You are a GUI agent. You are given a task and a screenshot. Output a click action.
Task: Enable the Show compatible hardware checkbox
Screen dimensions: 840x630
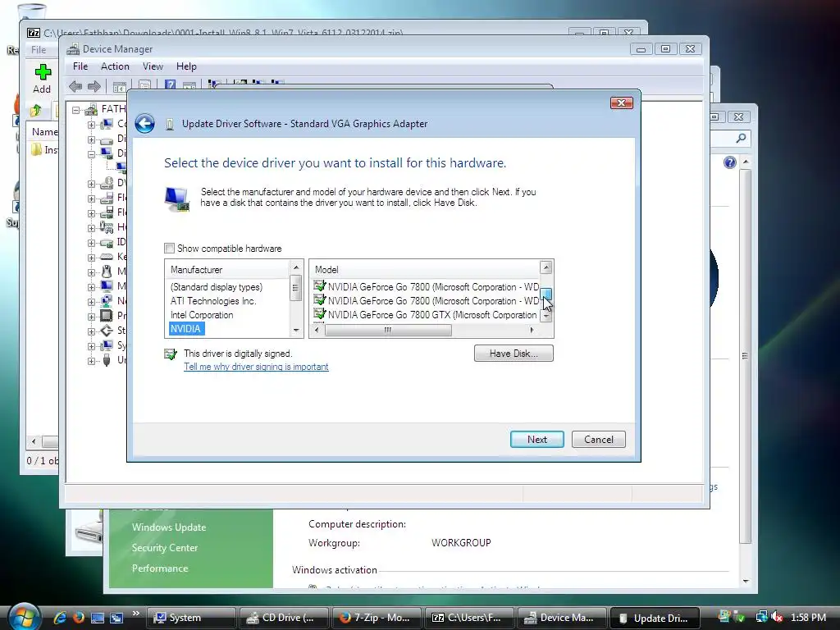[x=169, y=249]
